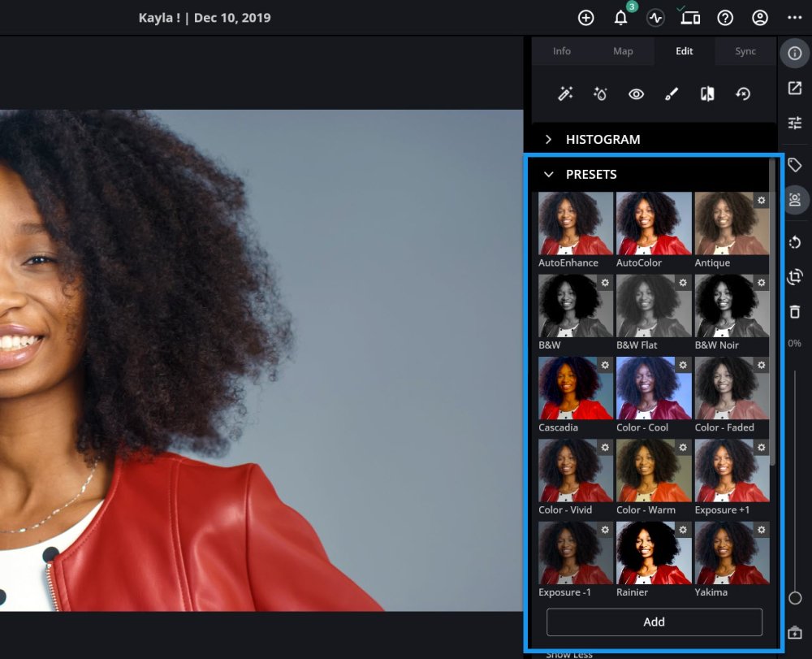Open the notifications bell
The image size is (812, 659).
point(621,18)
